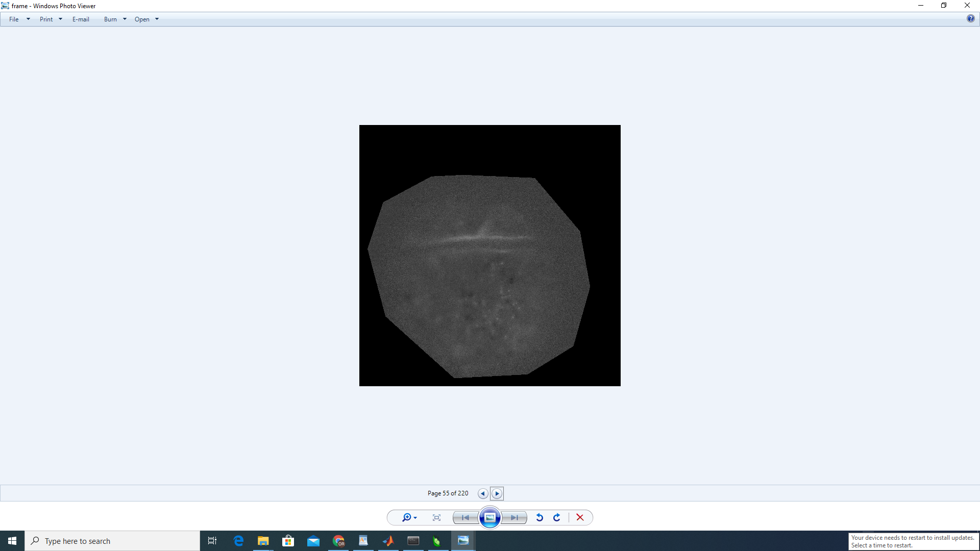
Task: Rotate image counterclockwise
Action: click(x=540, y=518)
